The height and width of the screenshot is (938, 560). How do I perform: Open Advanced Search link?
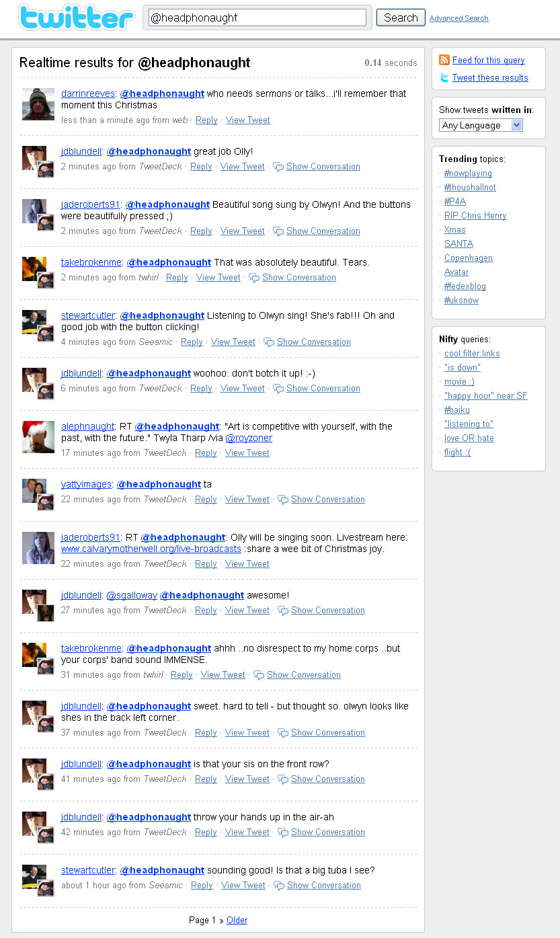click(x=459, y=18)
